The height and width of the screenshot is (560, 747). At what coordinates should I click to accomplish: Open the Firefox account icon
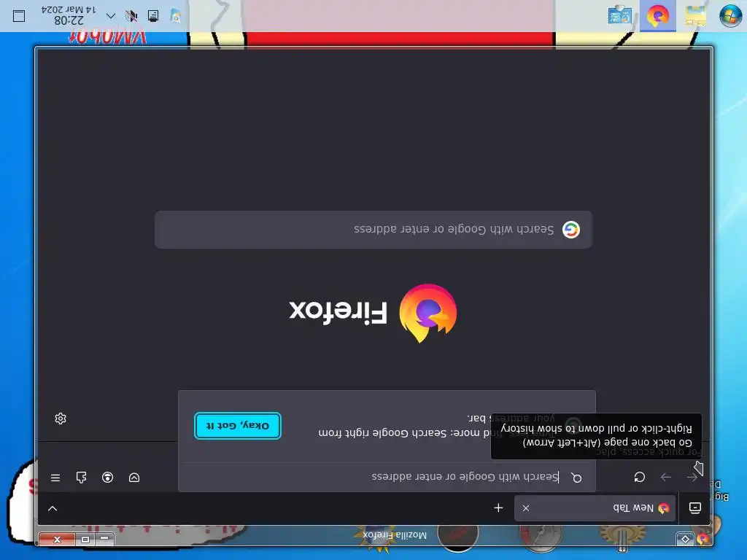coord(108,478)
